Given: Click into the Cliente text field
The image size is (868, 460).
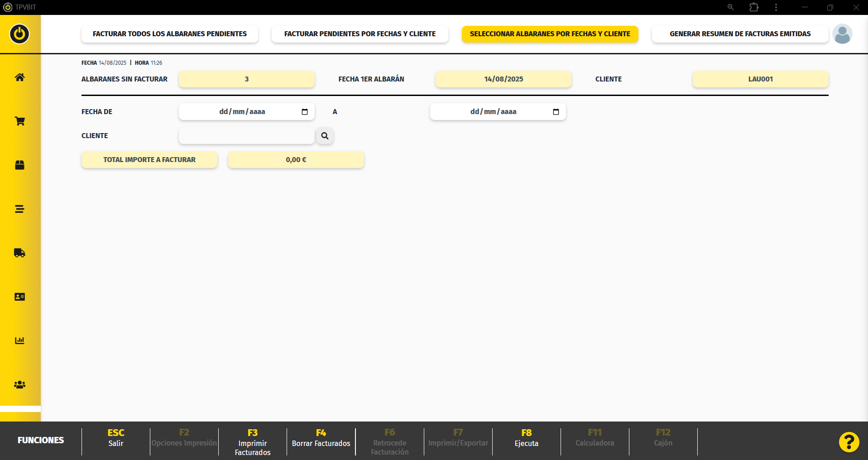Looking at the screenshot, I should [x=246, y=136].
